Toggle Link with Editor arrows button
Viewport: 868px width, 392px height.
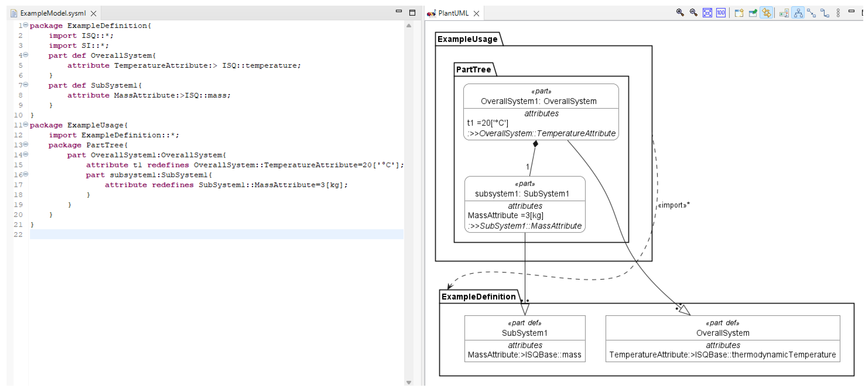click(766, 13)
